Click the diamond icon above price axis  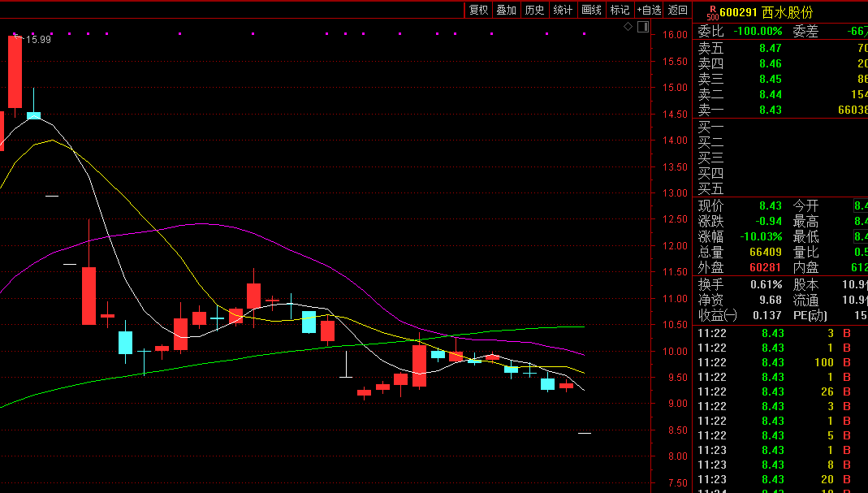coord(628,27)
